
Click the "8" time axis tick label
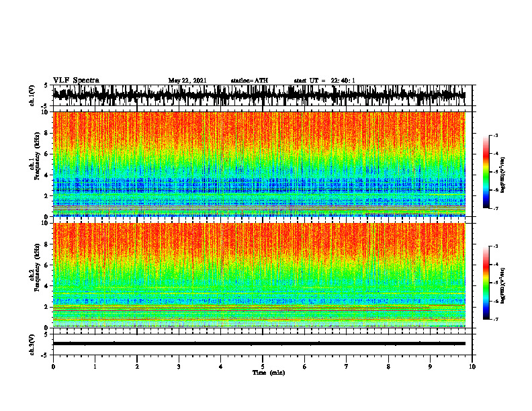pos(388,367)
